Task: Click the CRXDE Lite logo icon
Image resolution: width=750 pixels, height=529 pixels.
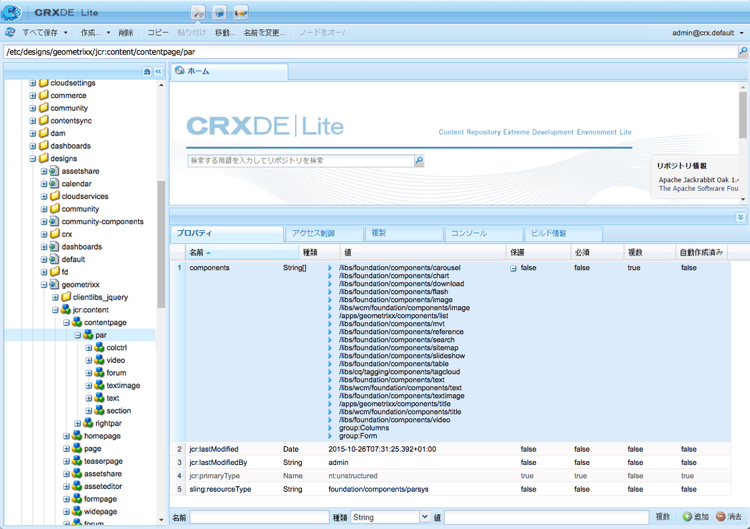Action: click(x=11, y=12)
